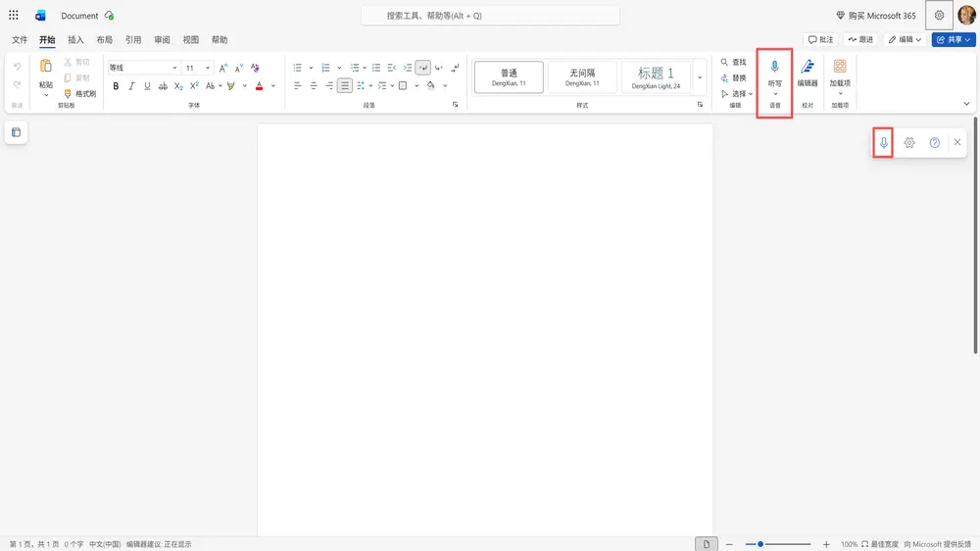Switch to the 视图 (View) tab
Image resolution: width=980 pixels, height=551 pixels.
point(191,39)
